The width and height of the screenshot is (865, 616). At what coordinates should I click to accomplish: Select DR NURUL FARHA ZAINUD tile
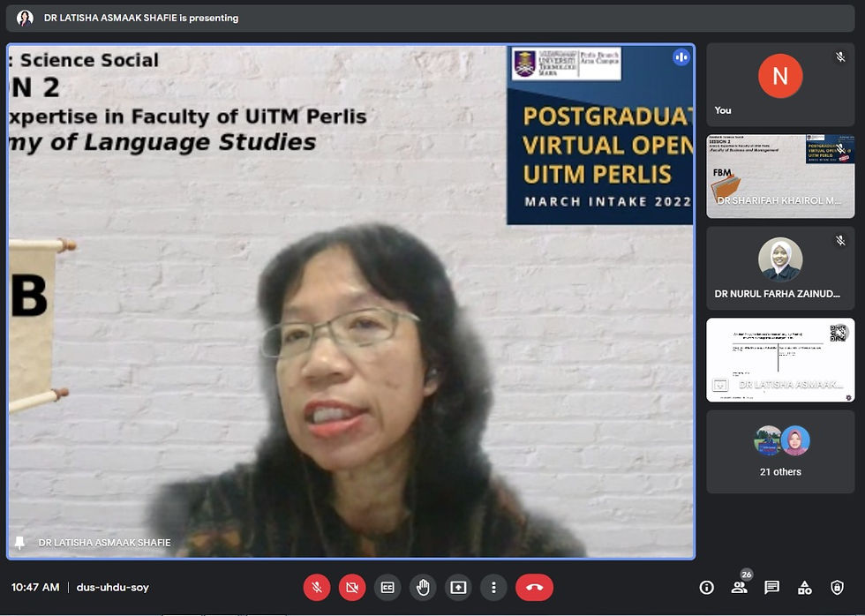click(780, 268)
